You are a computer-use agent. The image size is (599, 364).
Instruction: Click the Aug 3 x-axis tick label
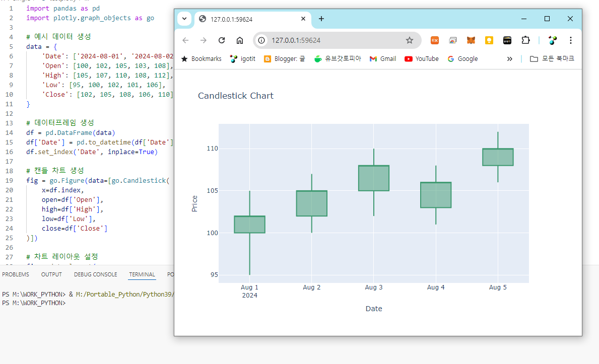point(374,287)
